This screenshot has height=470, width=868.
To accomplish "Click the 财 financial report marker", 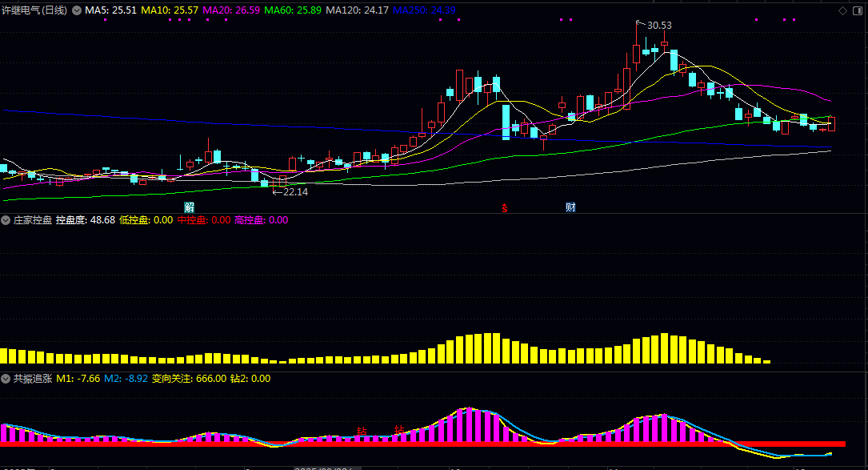I will pyautogui.click(x=570, y=207).
